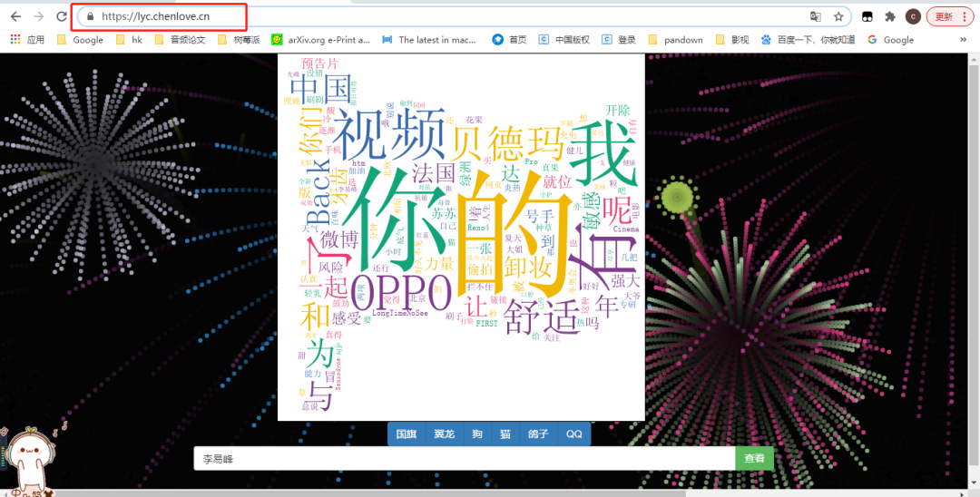980x497 pixels.
Task: Focus the address bar URL lyc.chenlove.cn
Action: (x=156, y=17)
